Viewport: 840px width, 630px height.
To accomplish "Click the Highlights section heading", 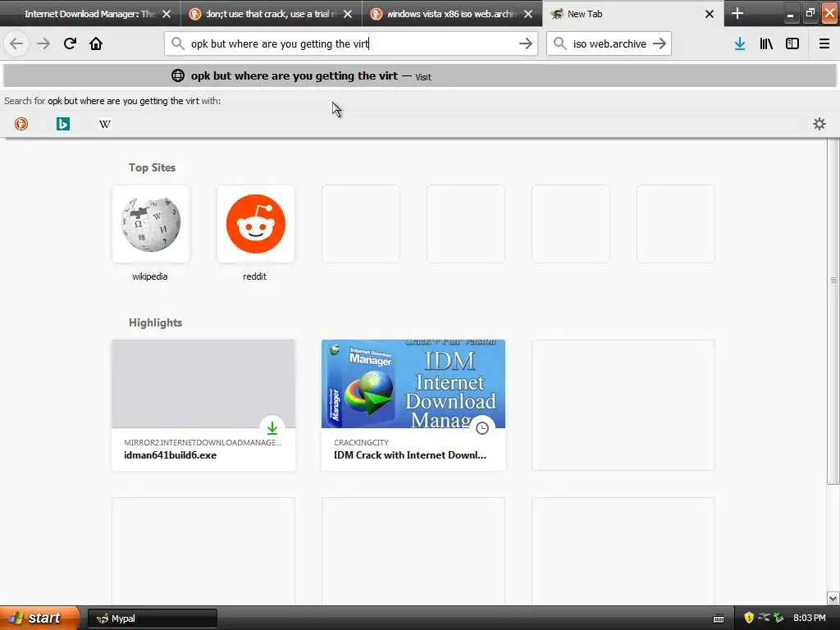I will click(x=155, y=322).
